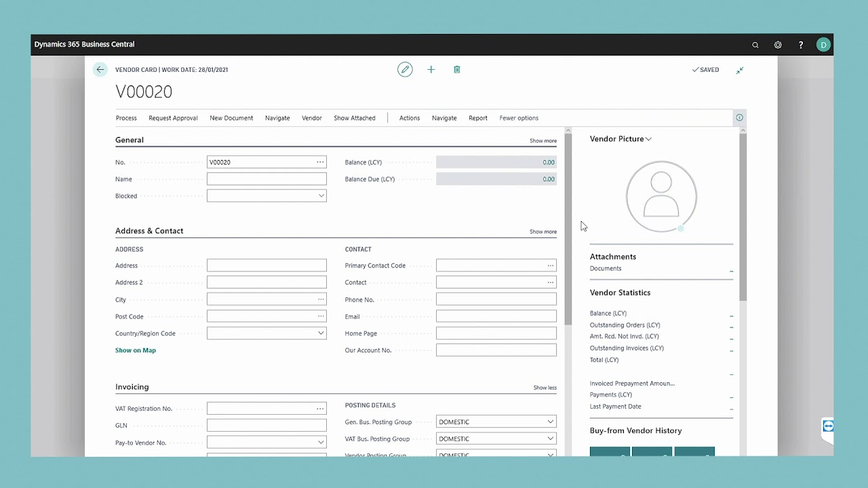Click the Email input field
Screen dimensions: 868x488
496,316
